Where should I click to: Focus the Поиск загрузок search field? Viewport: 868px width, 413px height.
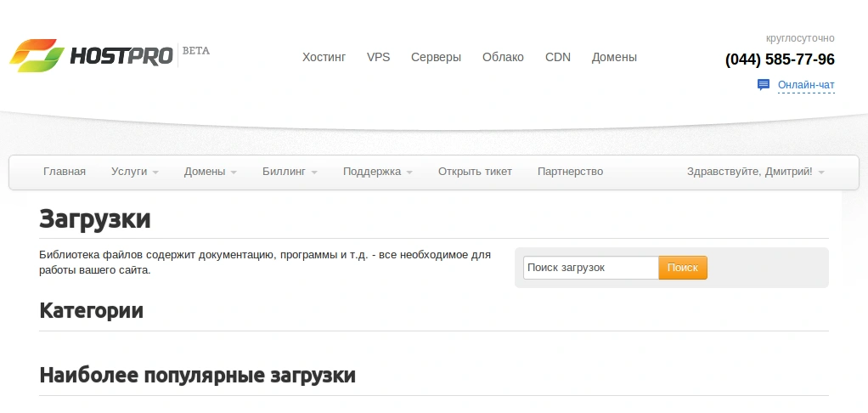tap(590, 268)
